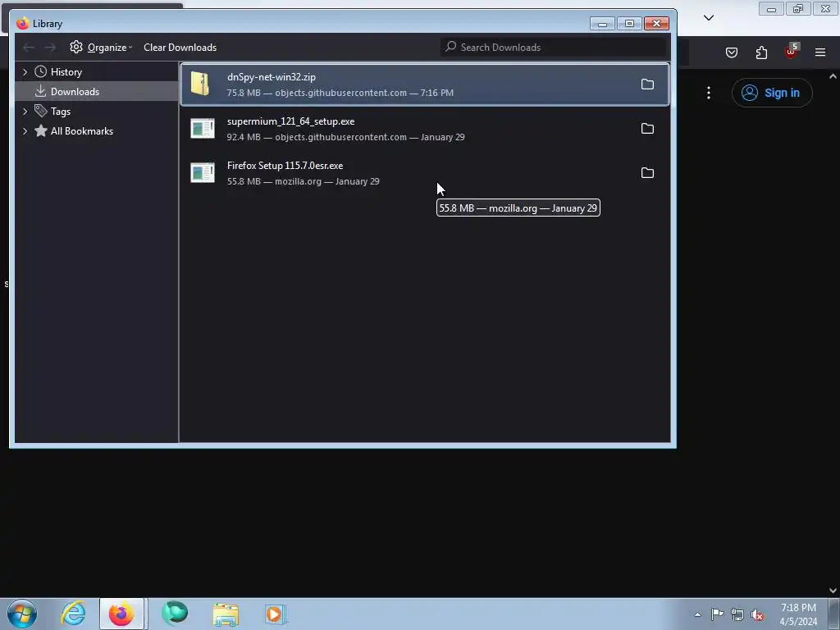
Task: Close the Library window
Action: (656, 24)
